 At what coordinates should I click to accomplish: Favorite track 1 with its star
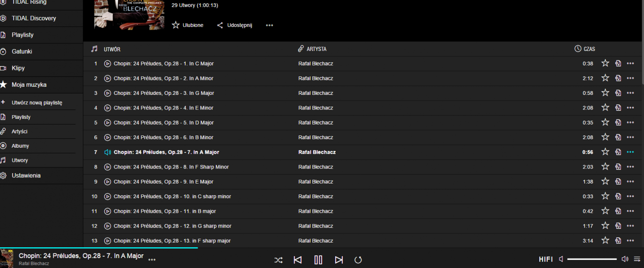click(605, 63)
